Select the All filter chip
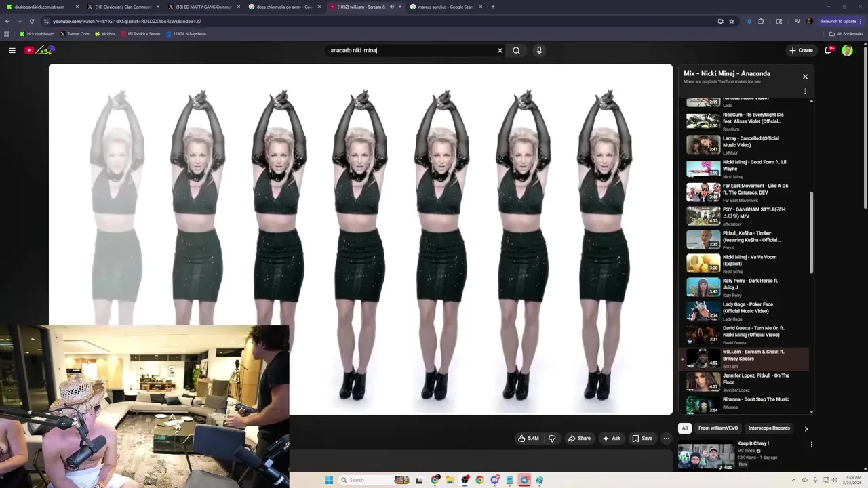 coord(685,428)
